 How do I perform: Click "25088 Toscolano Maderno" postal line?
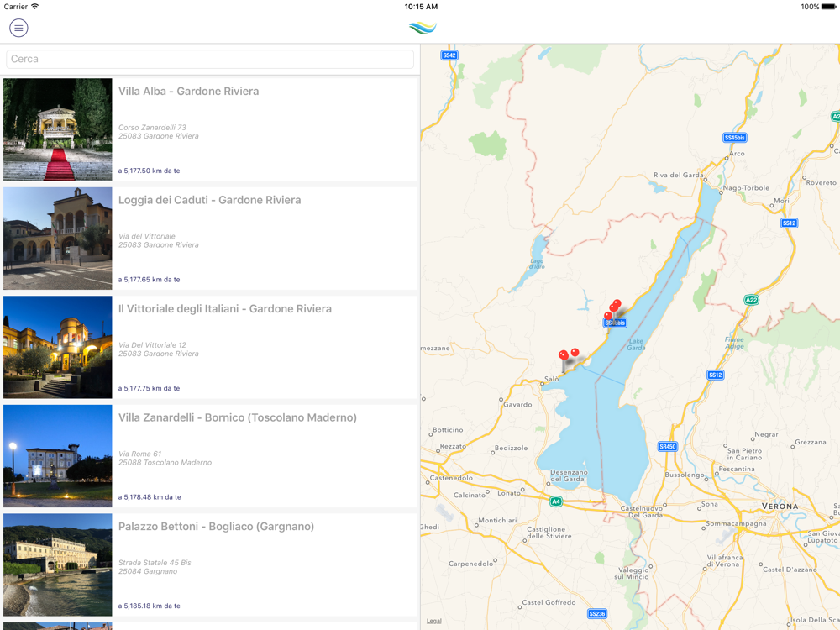(165, 462)
